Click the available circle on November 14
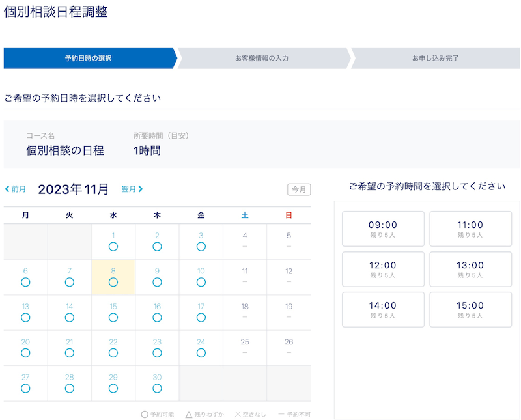This screenshot has height=420, width=521. 70,317
